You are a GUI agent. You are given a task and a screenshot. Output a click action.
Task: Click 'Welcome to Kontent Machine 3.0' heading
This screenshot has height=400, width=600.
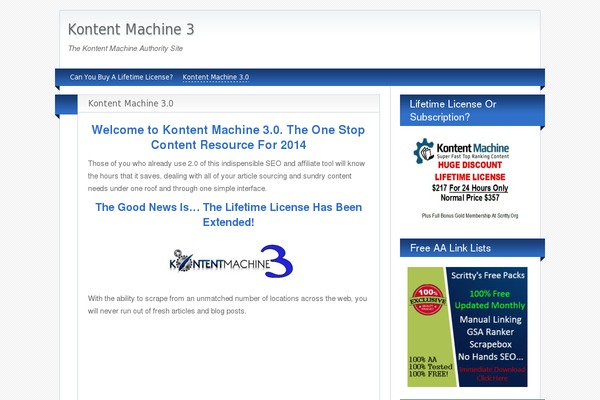pos(228,137)
